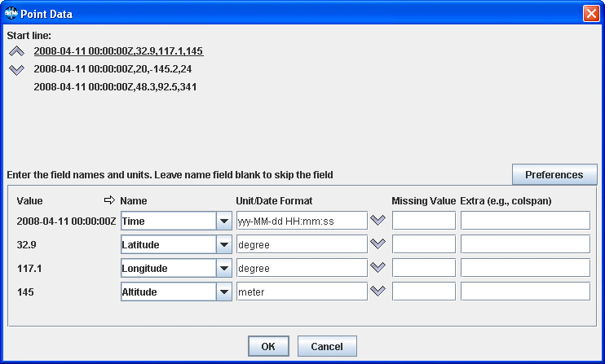Move start line up with the up chevron

click(x=16, y=51)
